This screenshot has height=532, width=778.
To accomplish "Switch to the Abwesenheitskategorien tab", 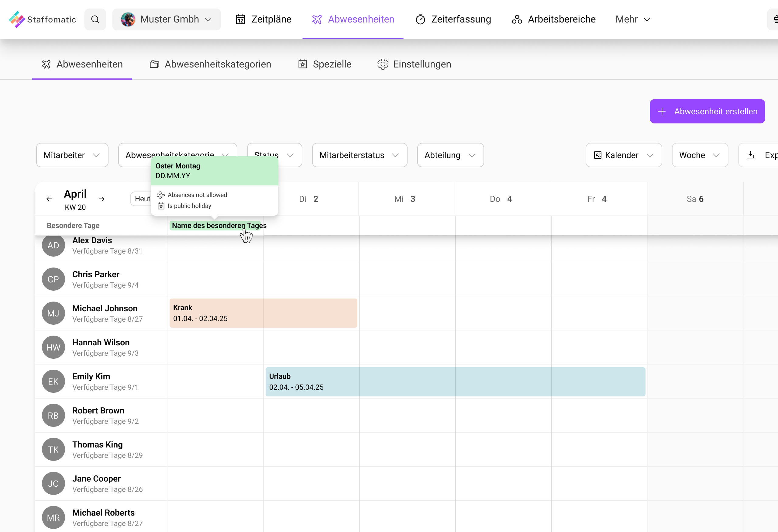I will pyautogui.click(x=218, y=64).
